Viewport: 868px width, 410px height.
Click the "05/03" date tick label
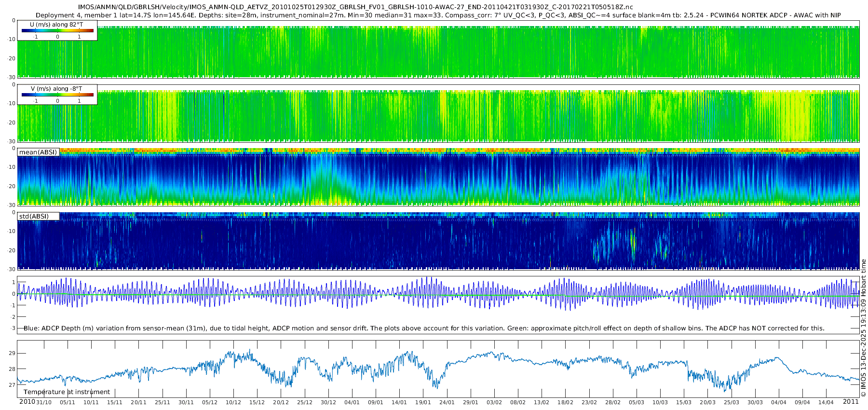coord(637,402)
